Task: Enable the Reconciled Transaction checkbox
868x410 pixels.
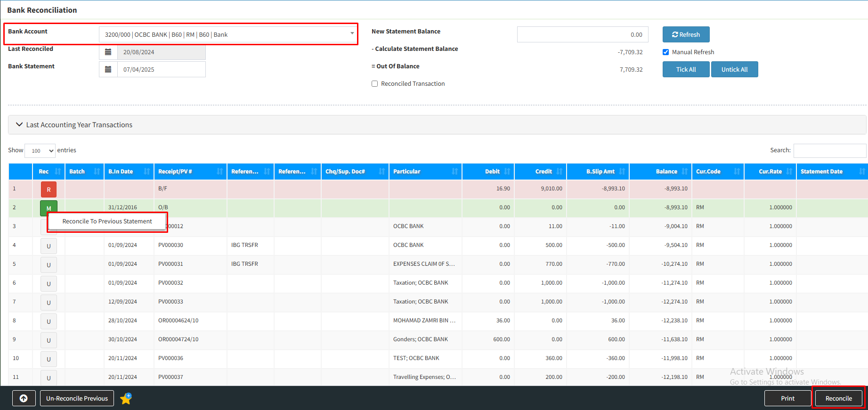Action: coord(375,84)
